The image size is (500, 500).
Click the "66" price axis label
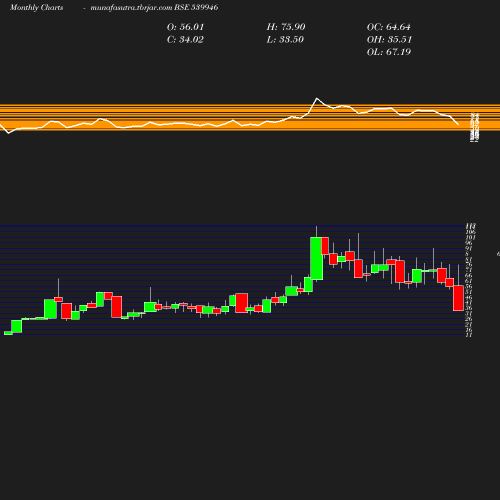point(469,276)
